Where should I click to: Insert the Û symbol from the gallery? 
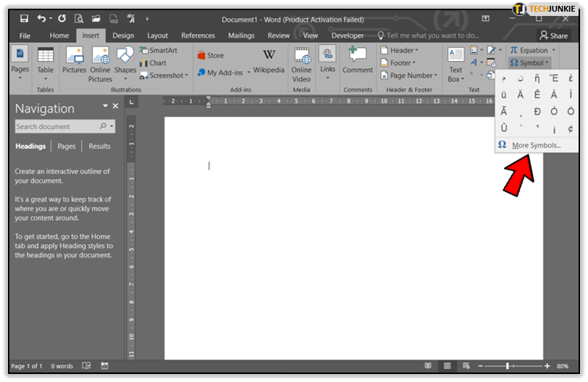[504, 128]
